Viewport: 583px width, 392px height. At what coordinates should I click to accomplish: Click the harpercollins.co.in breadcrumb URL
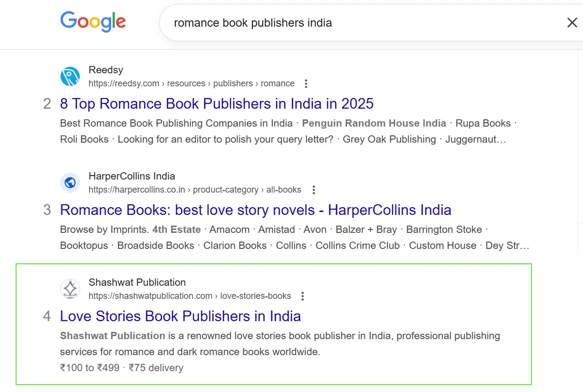195,190
